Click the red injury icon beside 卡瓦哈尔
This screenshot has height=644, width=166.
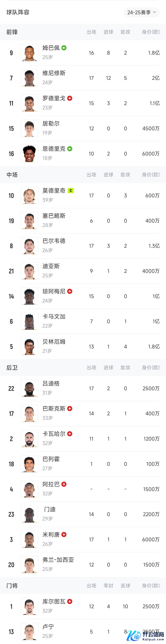coord(70,434)
